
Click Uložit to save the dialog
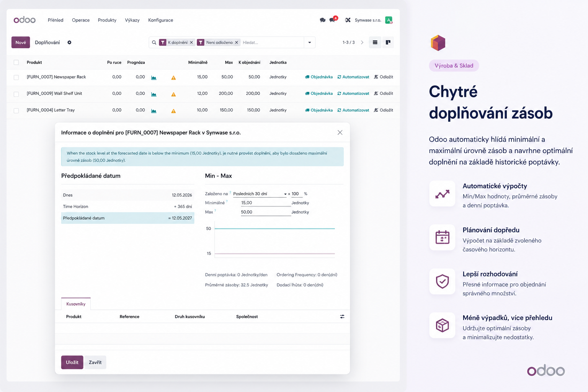(72, 363)
